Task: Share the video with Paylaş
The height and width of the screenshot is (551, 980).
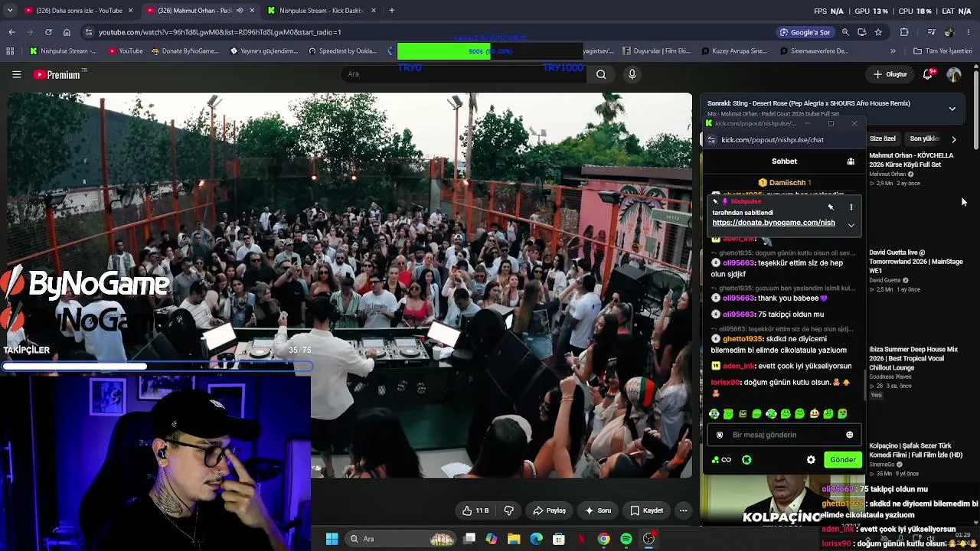Action: tap(550, 510)
